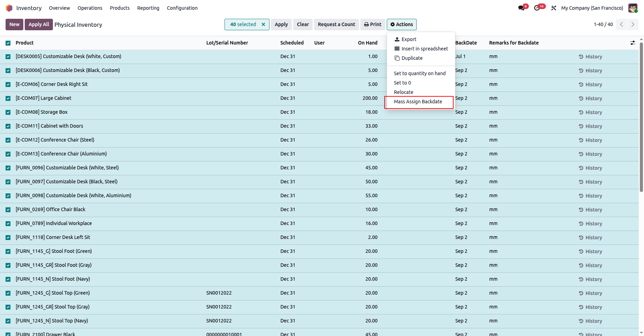
Task: Click the Apply All button
Action: [39, 24]
